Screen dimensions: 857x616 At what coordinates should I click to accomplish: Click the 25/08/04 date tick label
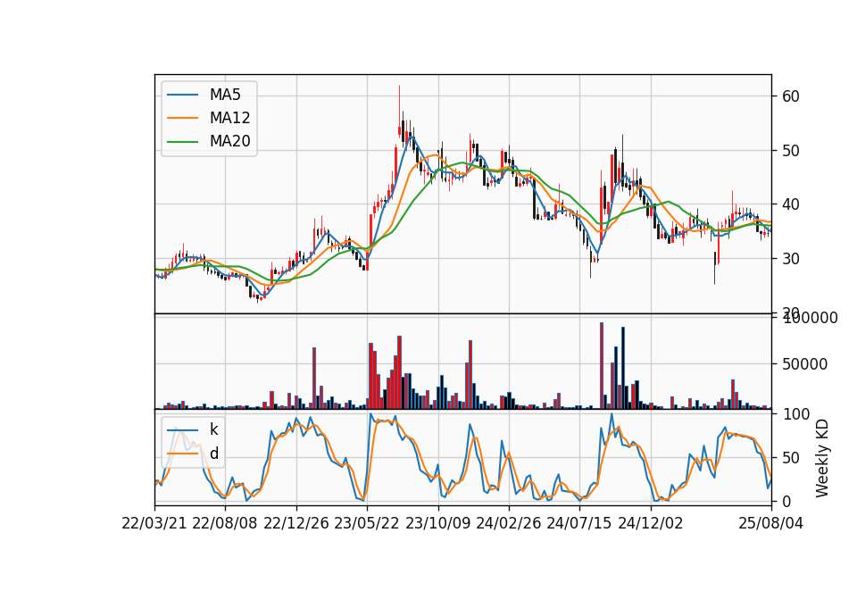coord(771,524)
